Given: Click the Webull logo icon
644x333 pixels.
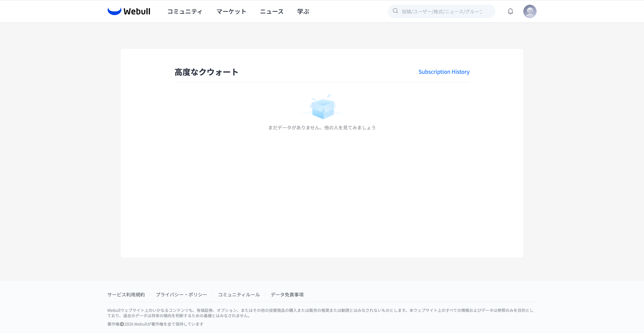Looking at the screenshot, I should 114,11.
